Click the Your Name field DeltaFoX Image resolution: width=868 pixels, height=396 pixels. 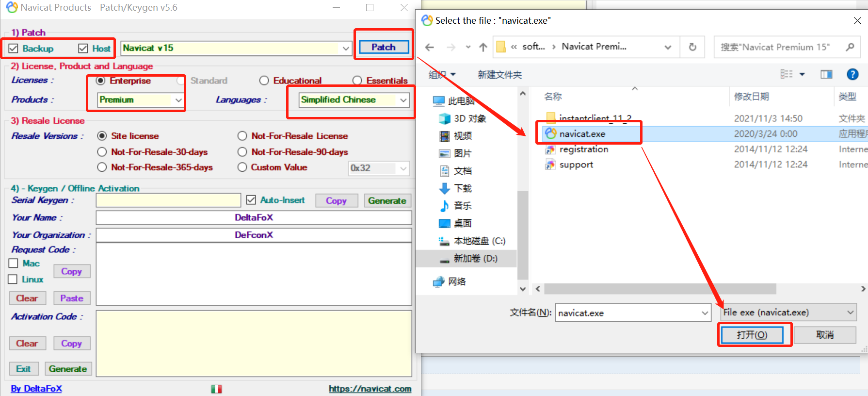(x=254, y=217)
